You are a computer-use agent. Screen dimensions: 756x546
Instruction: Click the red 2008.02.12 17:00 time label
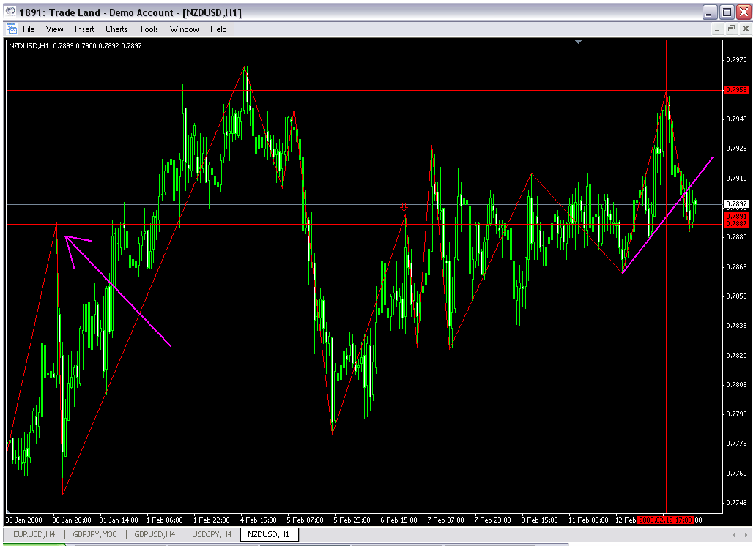665,520
